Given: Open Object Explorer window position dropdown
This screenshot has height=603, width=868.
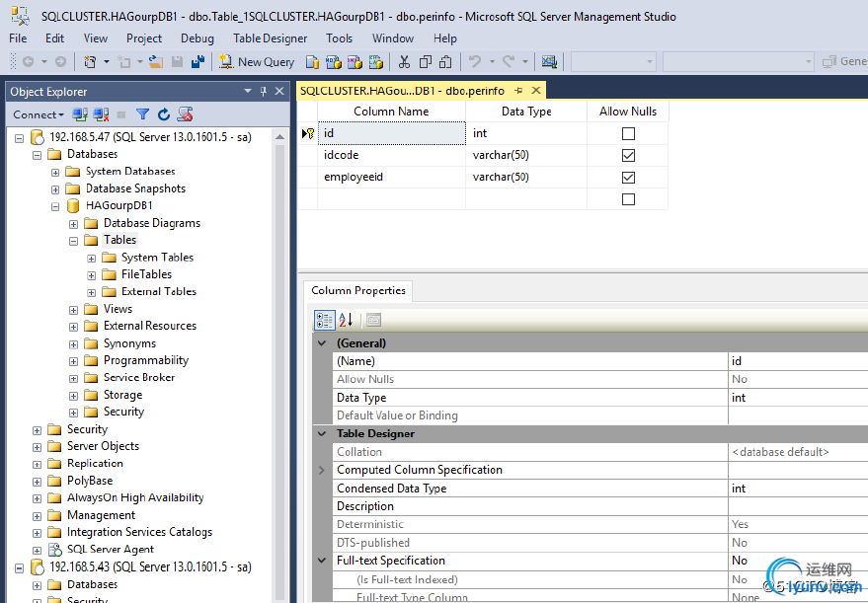Looking at the screenshot, I should click(x=248, y=91).
